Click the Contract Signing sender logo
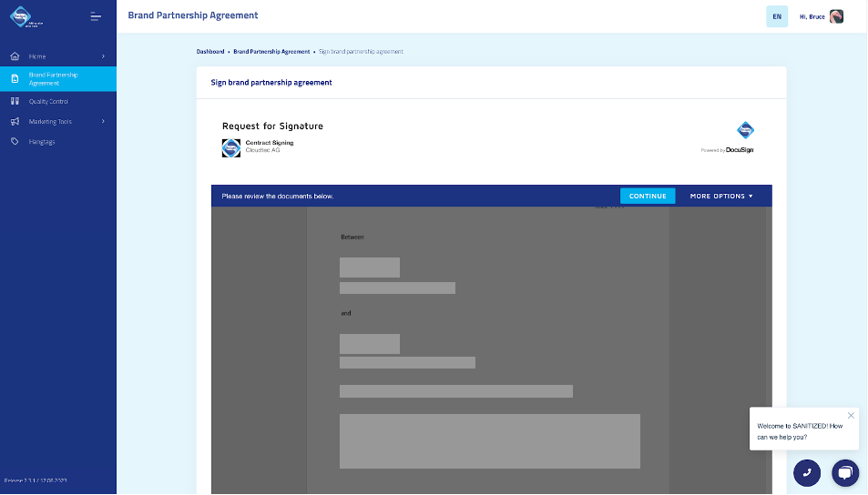The width and height of the screenshot is (868, 495). pos(230,147)
